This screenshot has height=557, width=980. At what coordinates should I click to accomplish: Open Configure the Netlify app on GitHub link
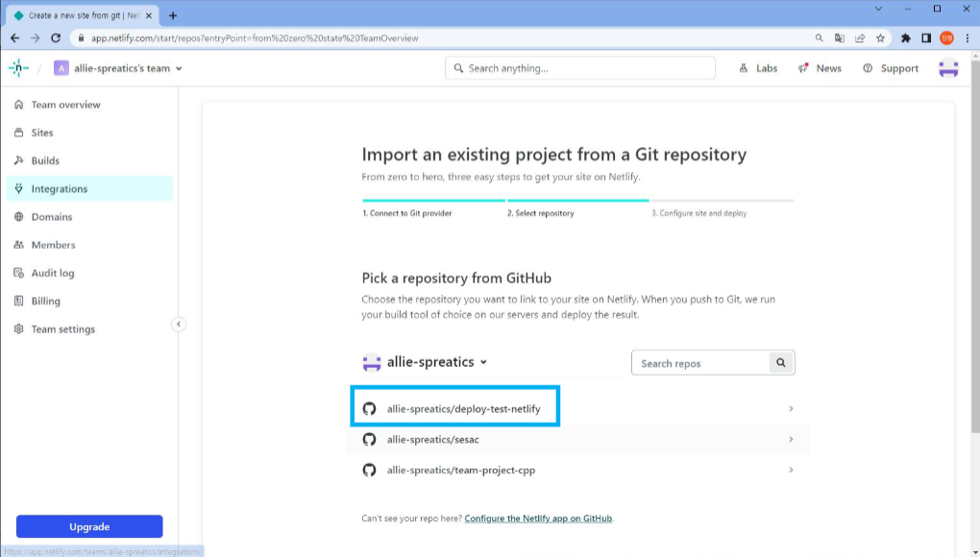(x=538, y=519)
